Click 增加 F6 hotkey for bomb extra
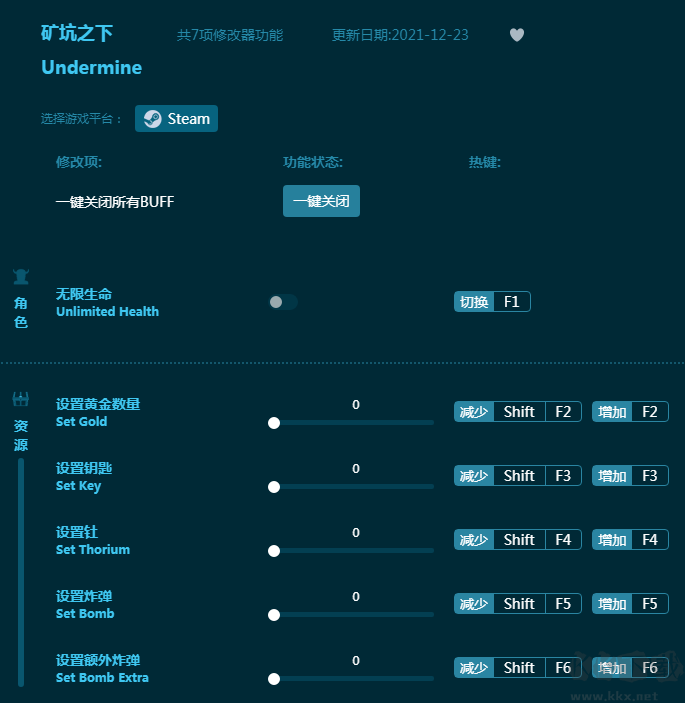Viewport: 685px width, 703px height. click(x=630, y=668)
